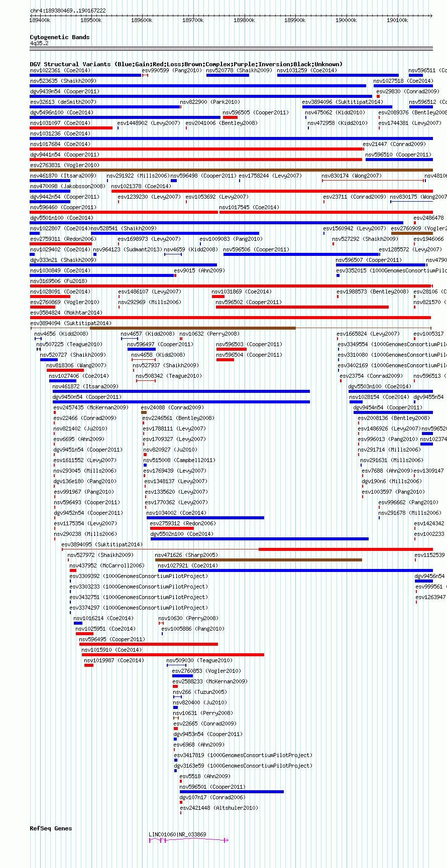Image resolution: width=447 pixels, height=868 pixels.
Task: Open variant nsv1031259 (Coe2014)
Action: coord(307,70)
